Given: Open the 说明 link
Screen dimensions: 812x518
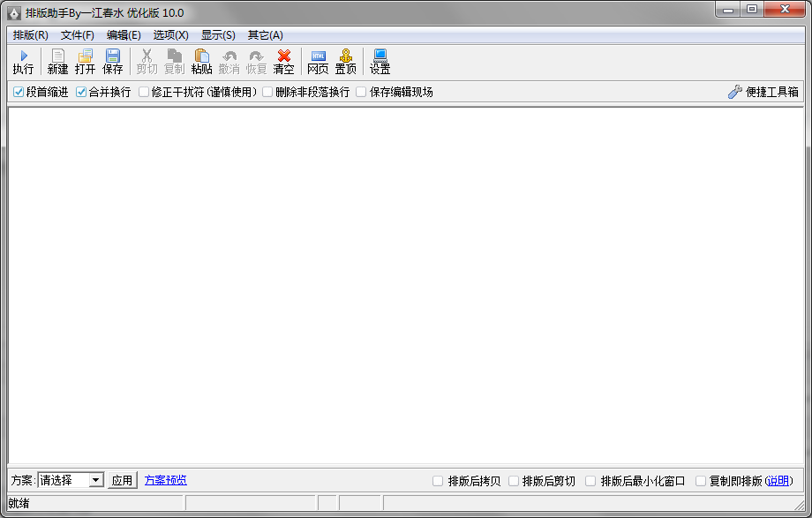Looking at the screenshot, I should click(x=778, y=481).
